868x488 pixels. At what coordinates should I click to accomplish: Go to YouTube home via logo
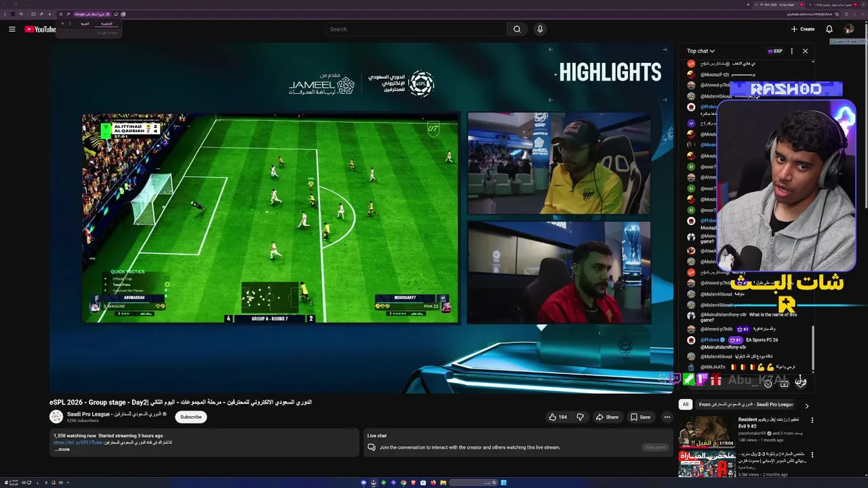click(40, 29)
